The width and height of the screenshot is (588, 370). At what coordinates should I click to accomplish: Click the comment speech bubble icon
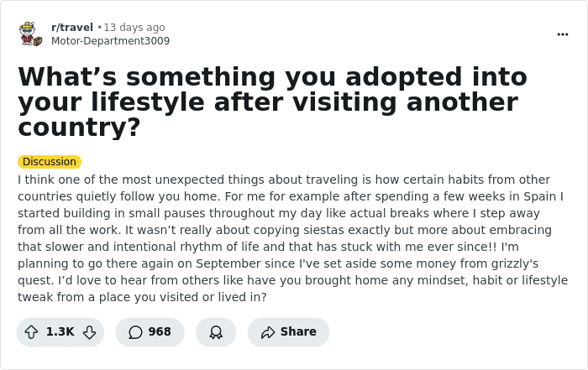coord(135,332)
